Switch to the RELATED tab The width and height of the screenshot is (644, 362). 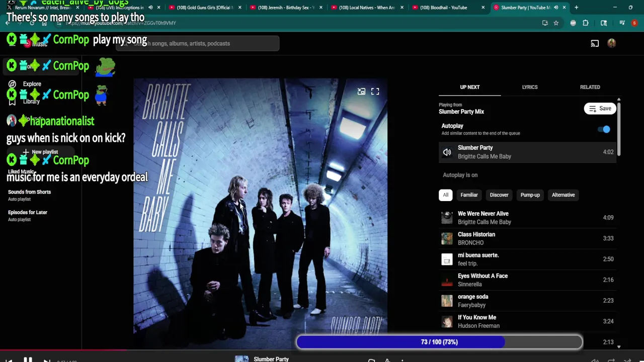pyautogui.click(x=590, y=87)
